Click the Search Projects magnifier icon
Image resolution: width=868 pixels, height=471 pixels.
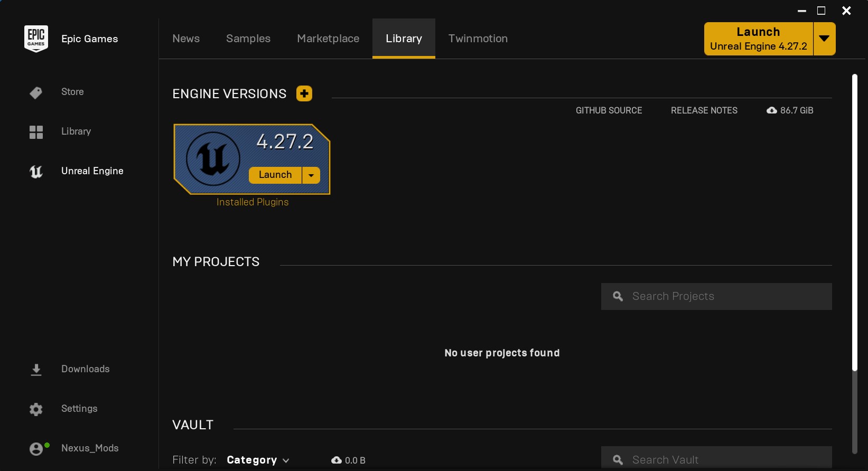[618, 296]
